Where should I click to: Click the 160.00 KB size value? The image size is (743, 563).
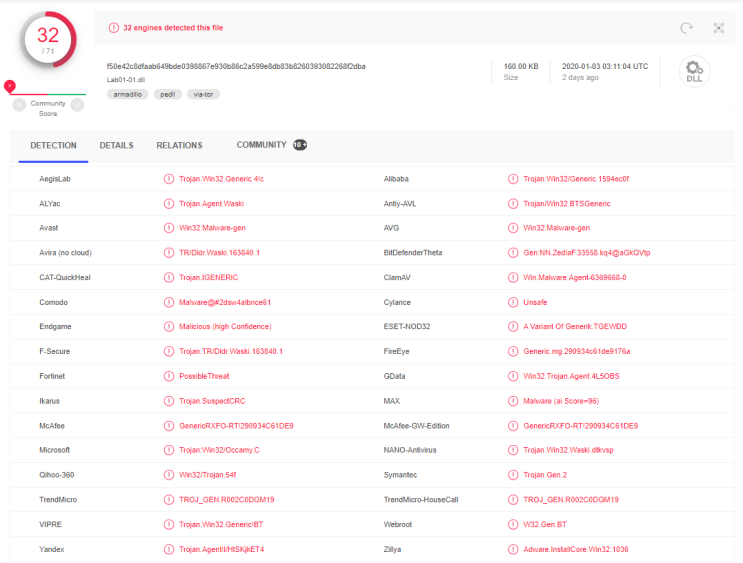click(521, 66)
